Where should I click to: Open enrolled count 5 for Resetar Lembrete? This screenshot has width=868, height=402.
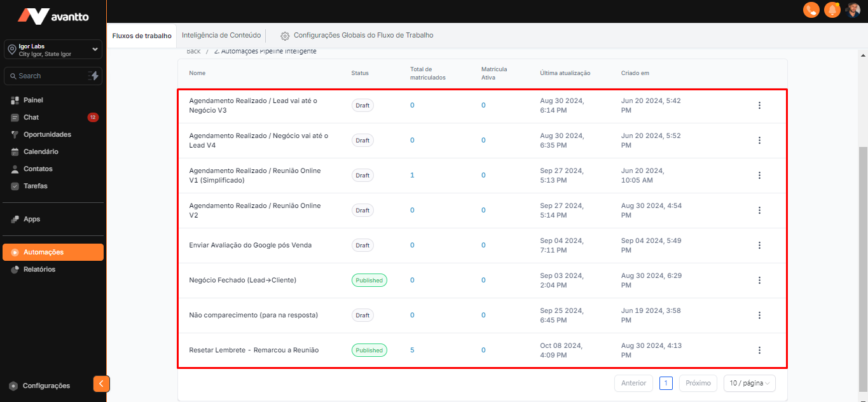coord(412,350)
